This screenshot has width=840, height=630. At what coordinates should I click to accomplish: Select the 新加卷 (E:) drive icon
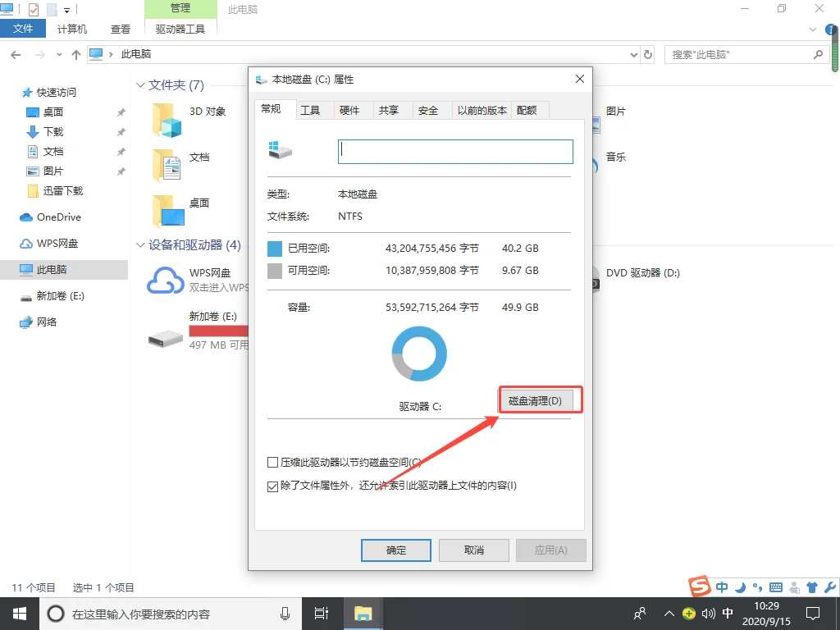[166, 339]
